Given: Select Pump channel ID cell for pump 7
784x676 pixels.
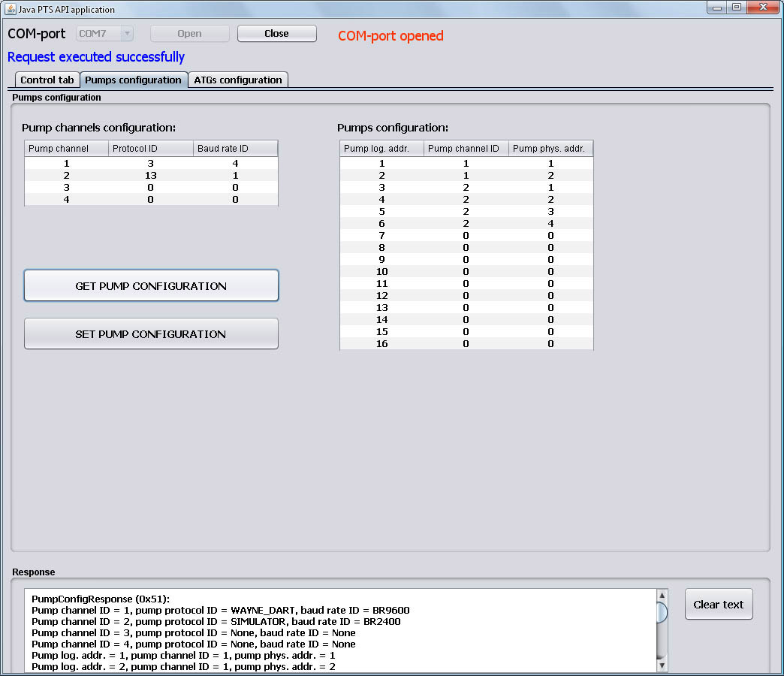Looking at the screenshot, I should pyautogui.click(x=466, y=236).
